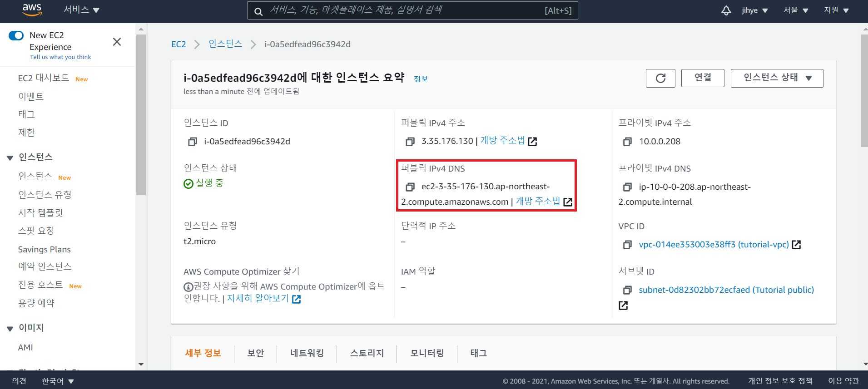868x389 pixels.
Task: Open the sidebar 태그 item
Action: point(26,114)
